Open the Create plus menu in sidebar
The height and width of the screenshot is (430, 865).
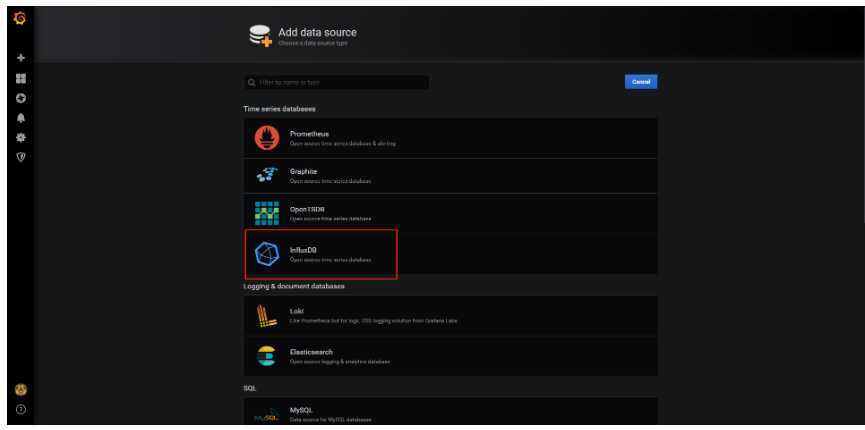(21, 58)
